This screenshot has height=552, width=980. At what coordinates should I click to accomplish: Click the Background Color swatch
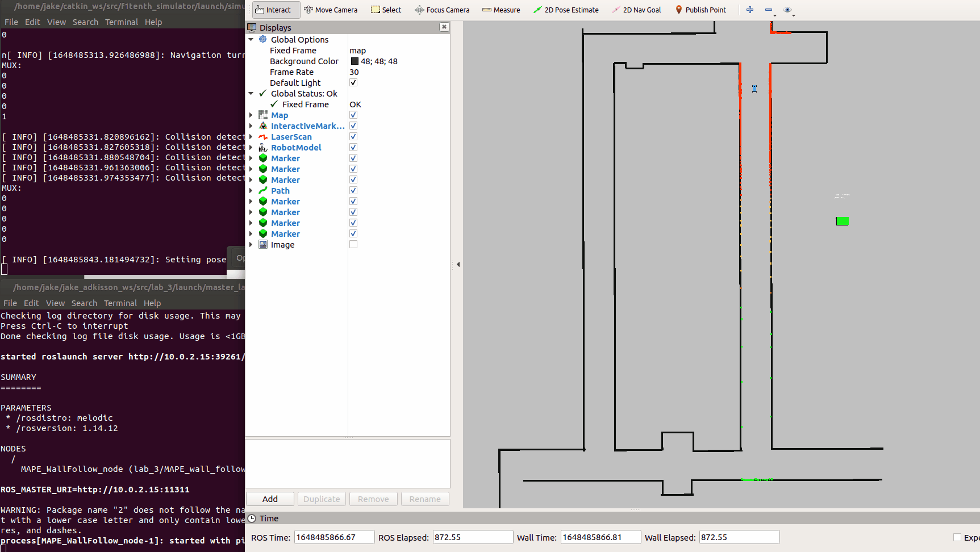pos(355,61)
